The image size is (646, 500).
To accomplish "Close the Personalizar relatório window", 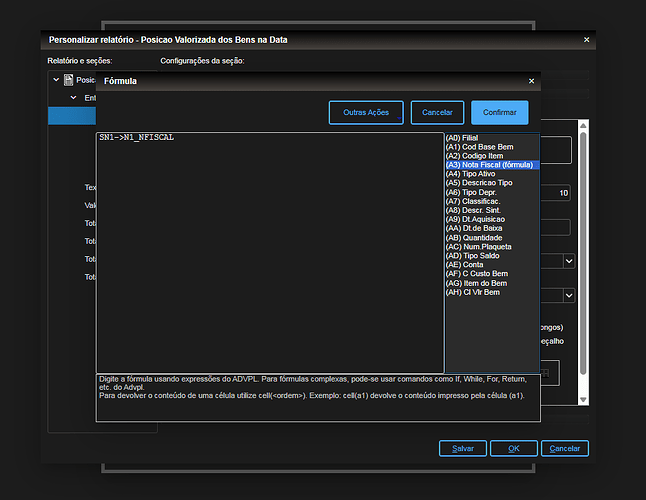I will 586,40.
